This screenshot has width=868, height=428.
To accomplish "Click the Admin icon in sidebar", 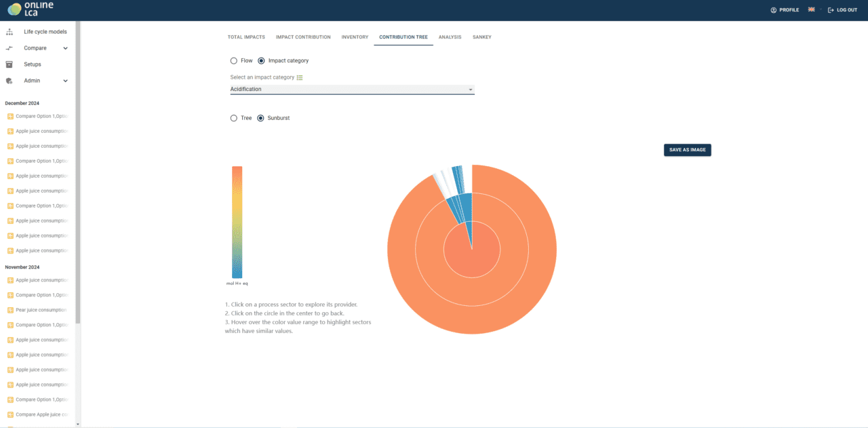I will pyautogui.click(x=9, y=81).
